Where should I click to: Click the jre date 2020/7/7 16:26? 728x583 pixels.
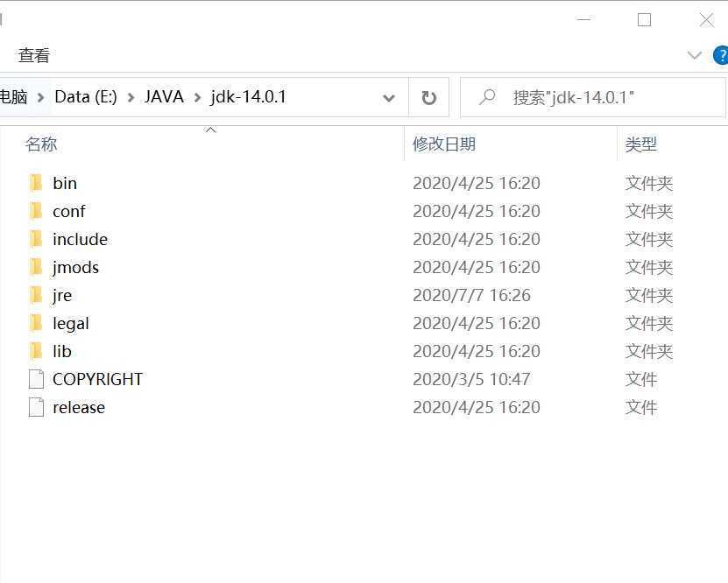coord(471,295)
